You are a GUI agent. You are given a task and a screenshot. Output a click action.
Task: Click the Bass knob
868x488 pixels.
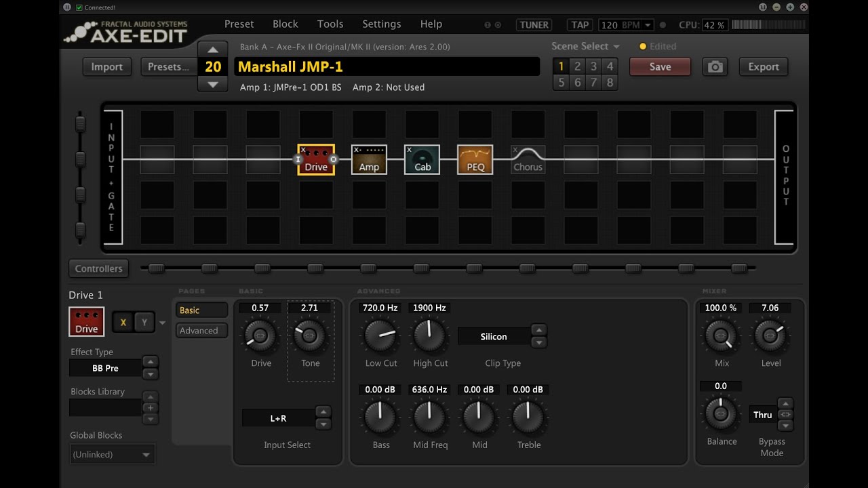(x=380, y=417)
